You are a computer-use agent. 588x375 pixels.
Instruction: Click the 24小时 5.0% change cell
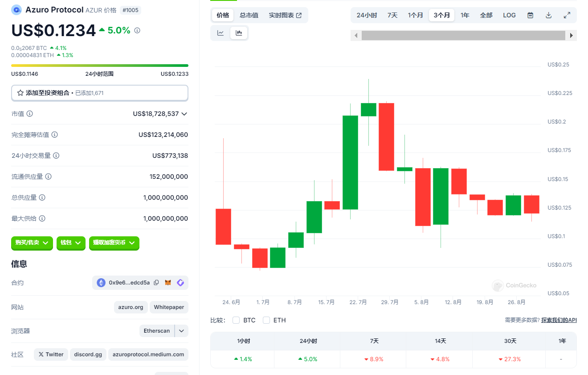click(x=307, y=359)
